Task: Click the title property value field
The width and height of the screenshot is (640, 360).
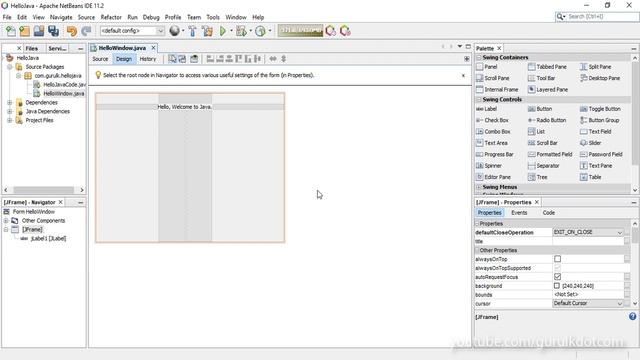Action: click(588, 241)
